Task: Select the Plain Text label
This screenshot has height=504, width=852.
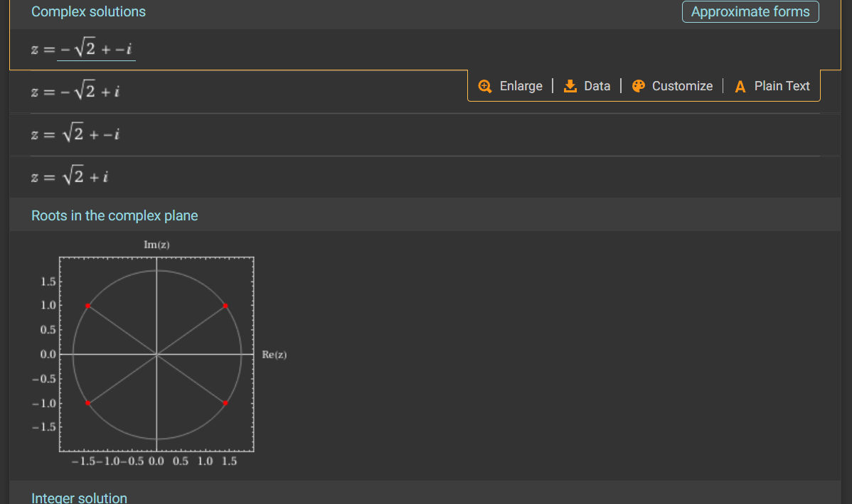Action: [782, 86]
